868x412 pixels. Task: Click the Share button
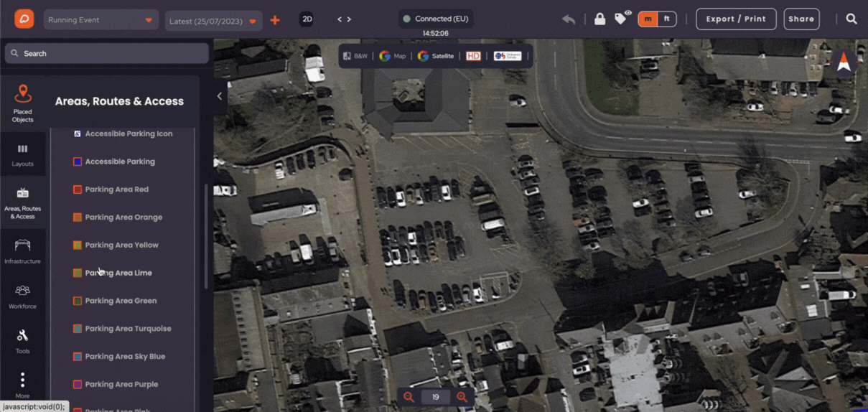801,19
